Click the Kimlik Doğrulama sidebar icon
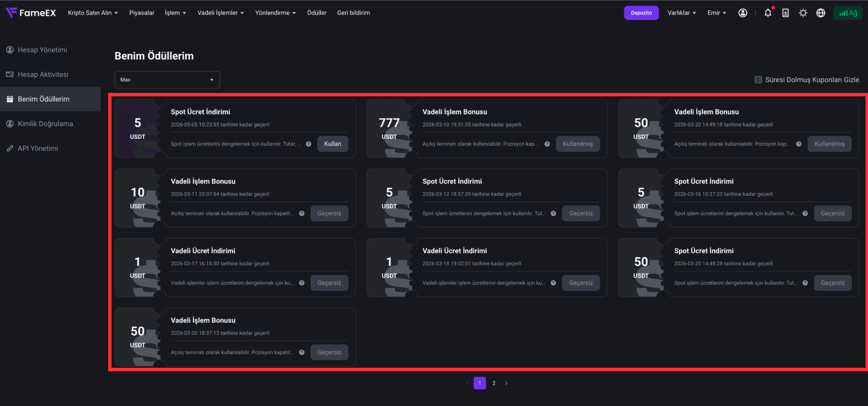 click(x=10, y=124)
